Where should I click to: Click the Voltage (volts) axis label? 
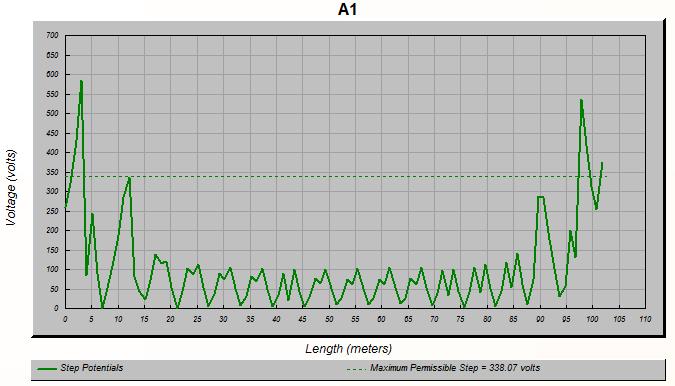(x=11, y=187)
